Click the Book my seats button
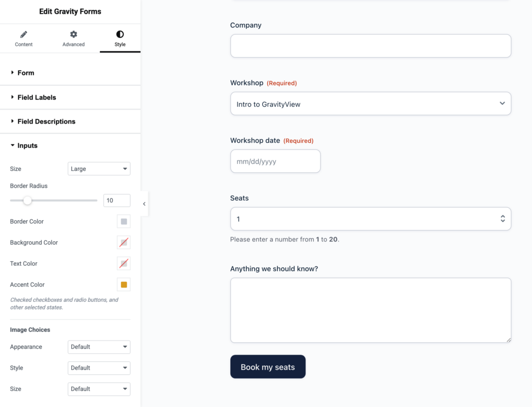The height and width of the screenshot is (407, 532). pos(268,367)
